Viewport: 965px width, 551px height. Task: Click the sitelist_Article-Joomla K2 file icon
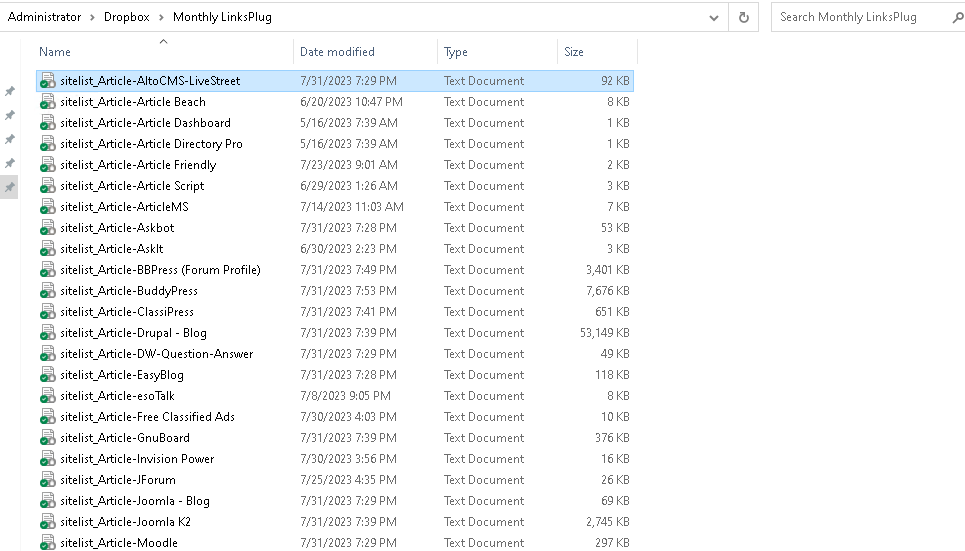tap(47, 521)
